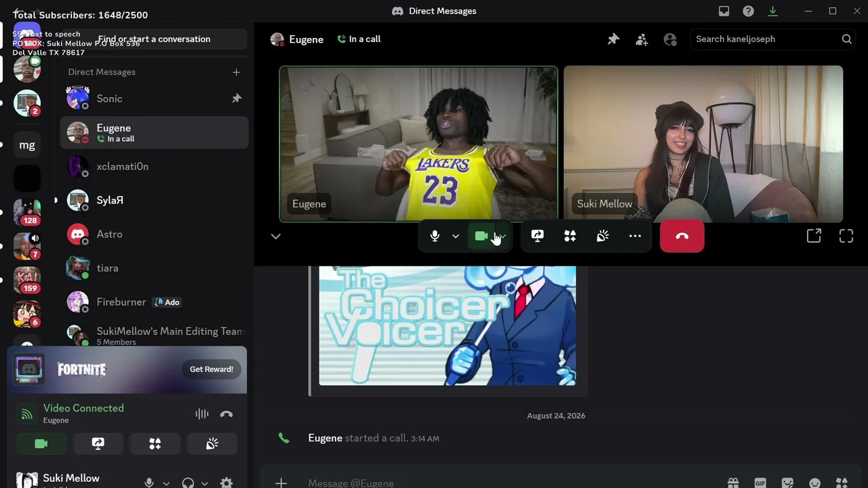This screenshot has height=488, width=868.
Task: Open the server with 128 notifications
Action: (x=27, y=212)
